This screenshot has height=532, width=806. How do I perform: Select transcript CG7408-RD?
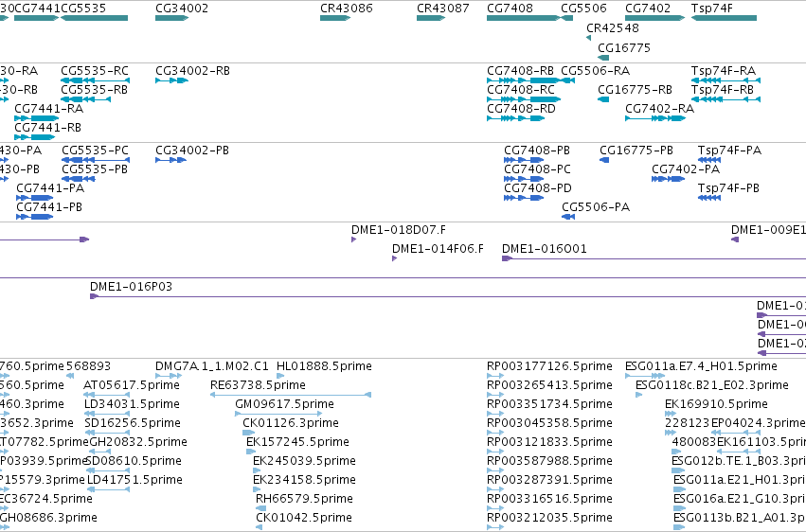[515, 118]
